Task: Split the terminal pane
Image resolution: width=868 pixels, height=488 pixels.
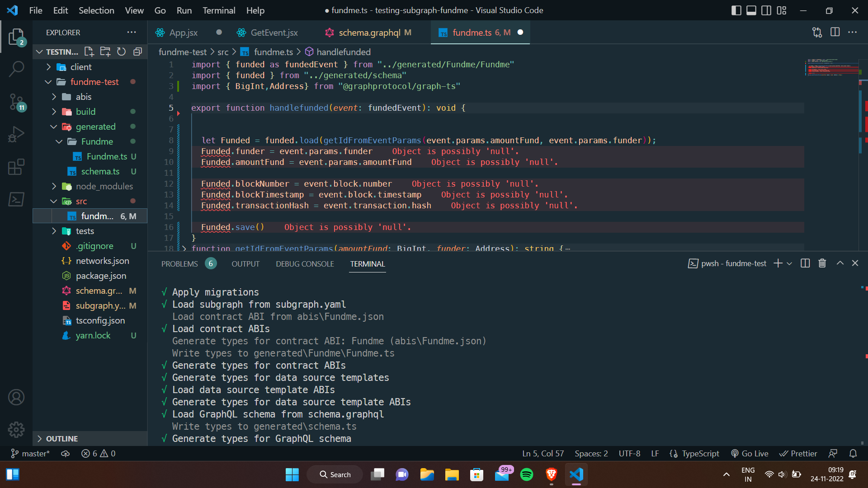Action: pyautogui.click(x=805, y=263)
